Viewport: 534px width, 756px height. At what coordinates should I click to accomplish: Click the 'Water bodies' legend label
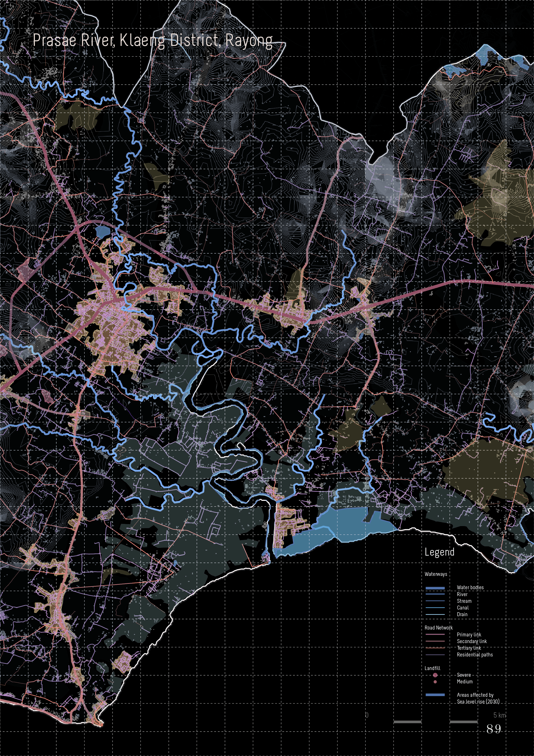click(x=470, y=587)
